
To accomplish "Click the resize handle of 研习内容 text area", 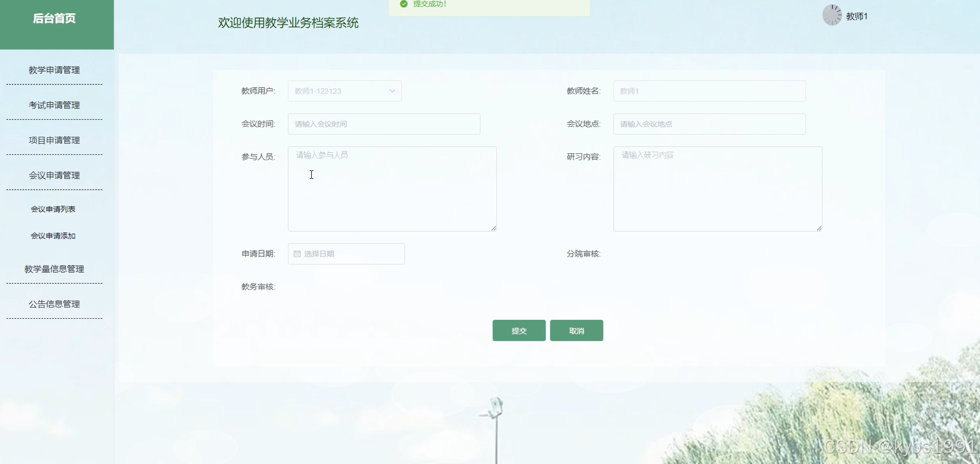I will point(819,228).
